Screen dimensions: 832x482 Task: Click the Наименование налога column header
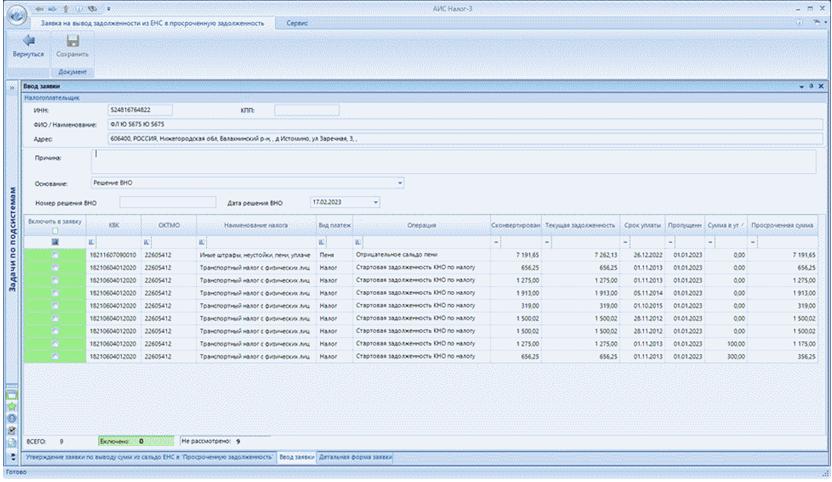[x=255, y=226]
